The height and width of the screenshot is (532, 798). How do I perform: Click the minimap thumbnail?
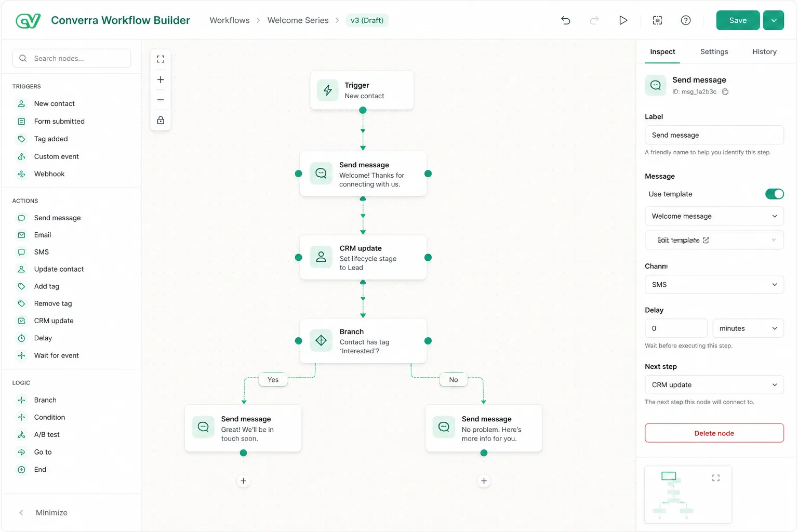point(688,495)
